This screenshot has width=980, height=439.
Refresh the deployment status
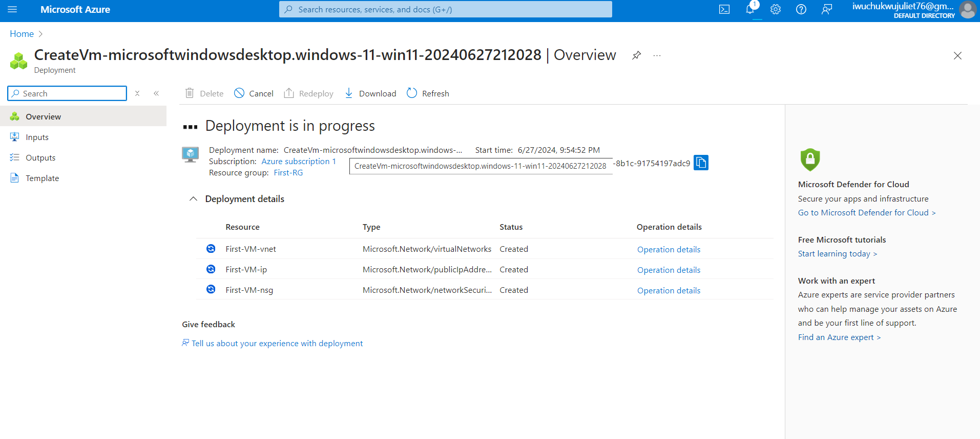(x=428, y=93)
